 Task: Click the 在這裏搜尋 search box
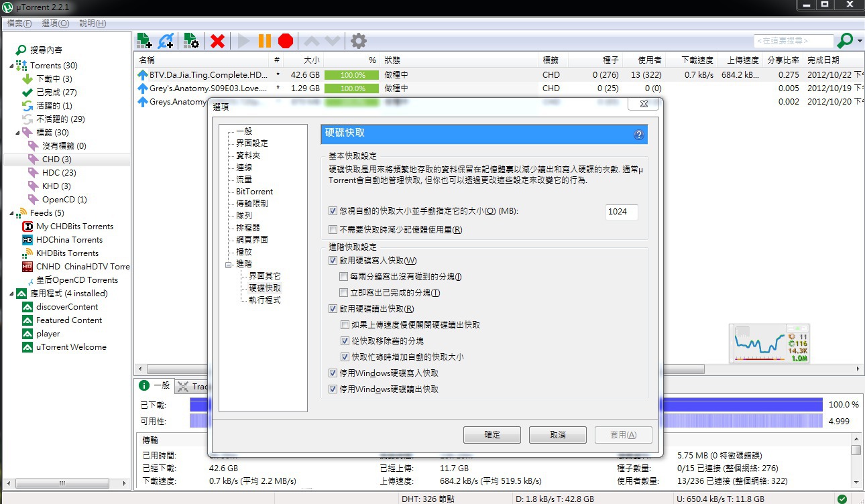(x=794, y=41)
